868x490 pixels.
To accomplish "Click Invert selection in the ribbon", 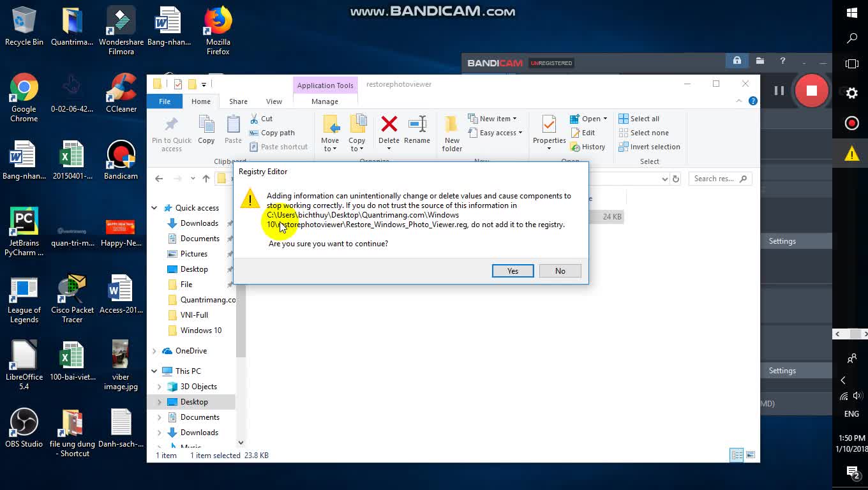I will click(650, 147).
